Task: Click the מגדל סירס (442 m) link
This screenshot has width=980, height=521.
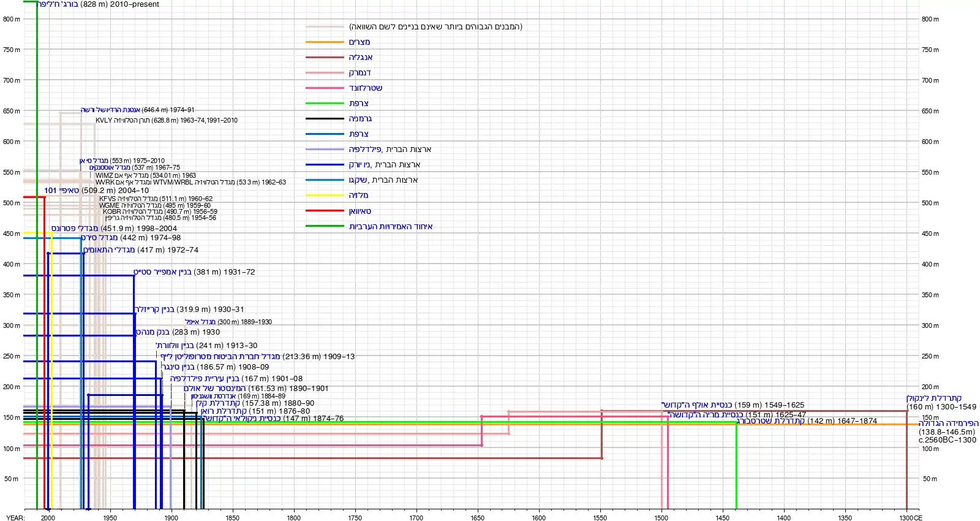Action: click(99, 237)
